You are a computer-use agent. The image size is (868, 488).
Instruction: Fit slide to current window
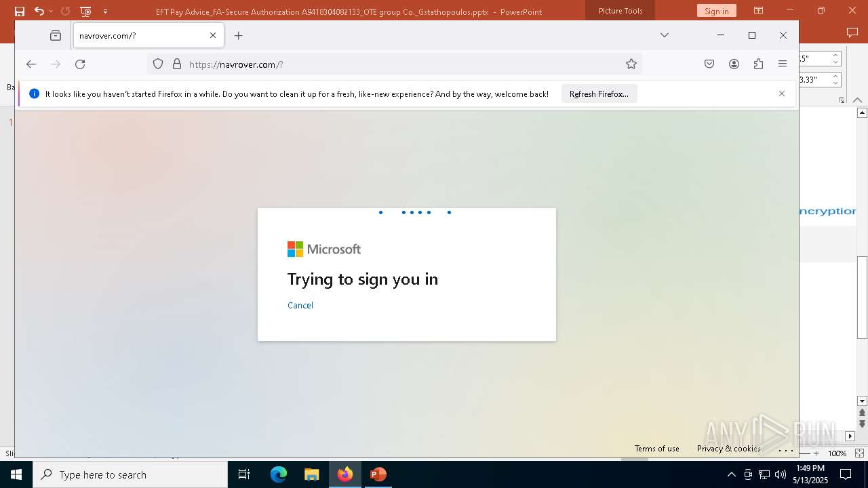[x=859, y=453]
